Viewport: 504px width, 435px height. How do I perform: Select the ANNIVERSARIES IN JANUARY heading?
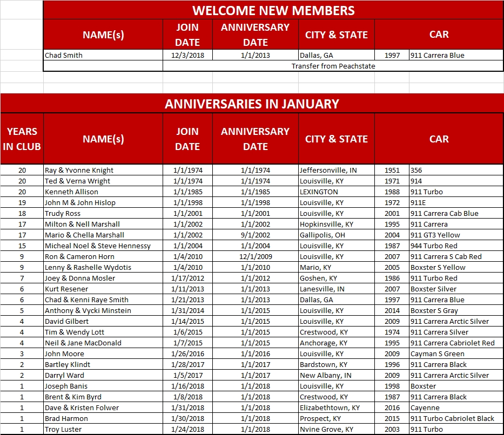click(252, 104)
